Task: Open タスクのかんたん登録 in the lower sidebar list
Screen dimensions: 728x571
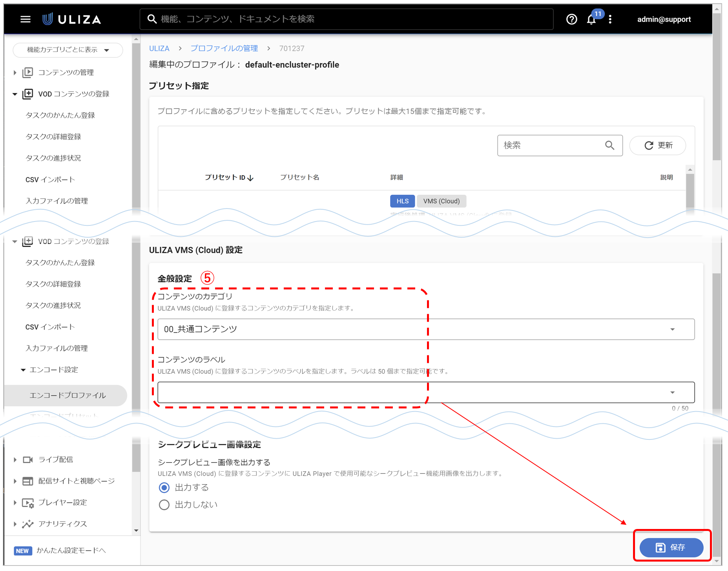Action: coord(60,262)
